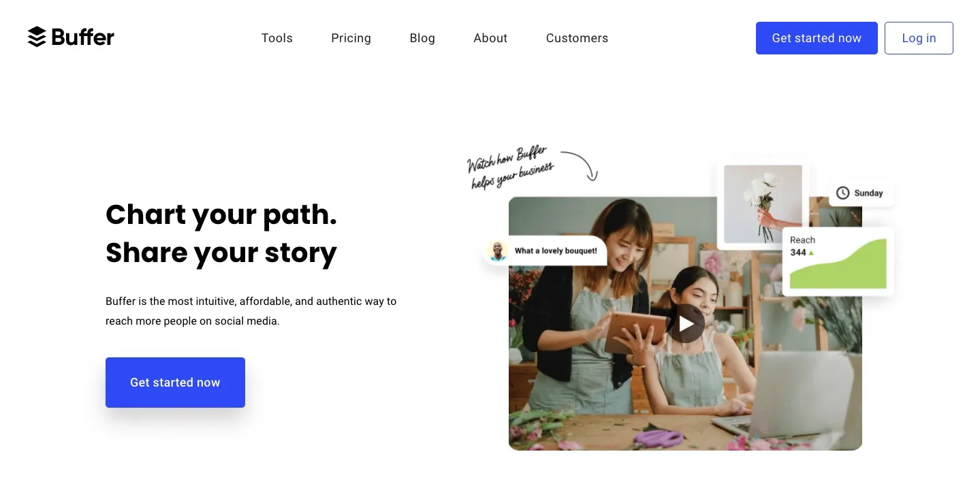
Task: Click the curved arrow pointing to video
Action: (580, 165)
